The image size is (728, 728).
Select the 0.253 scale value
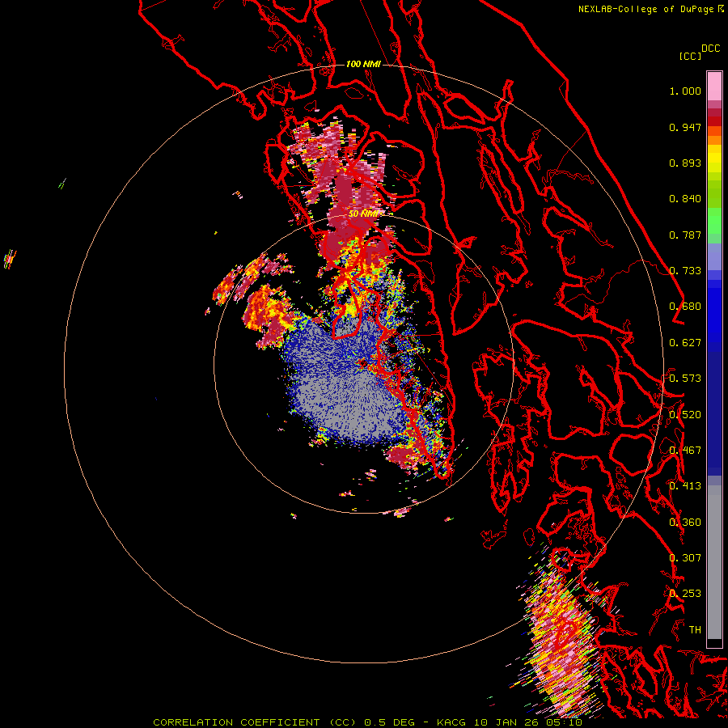685,594
